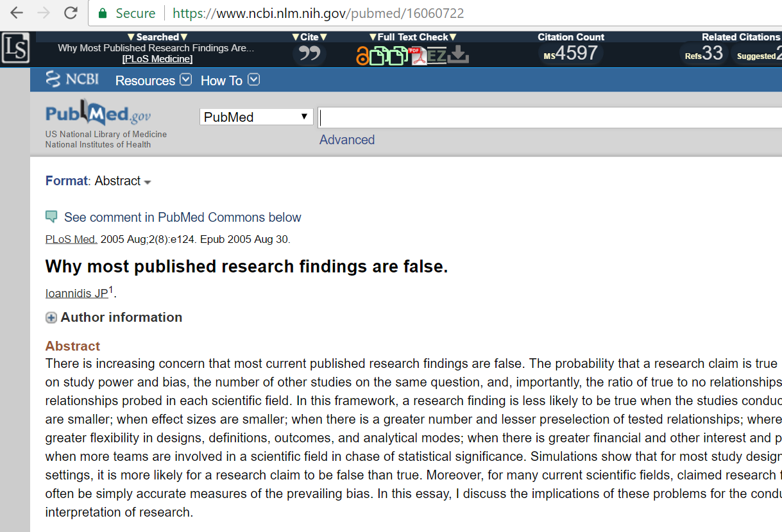Click the 'Citation Count' toolbar label
This screenshot has width=782, height=532.
[x=571, y=37]
